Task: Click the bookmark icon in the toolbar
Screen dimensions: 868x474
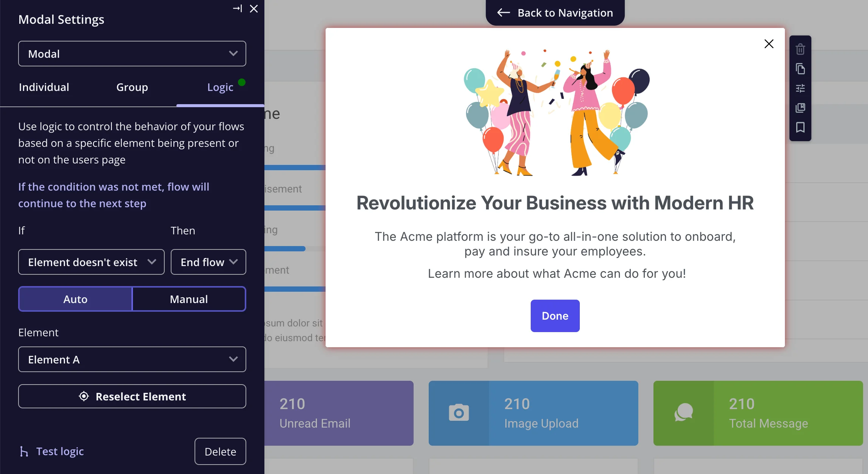Action: tap(800, 128)
